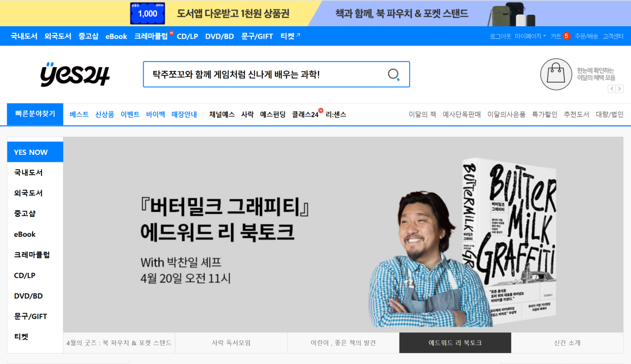This screenshot has width=631, height=364.
Task: Open 특가할인 link
Action: (x=545, y=114)
